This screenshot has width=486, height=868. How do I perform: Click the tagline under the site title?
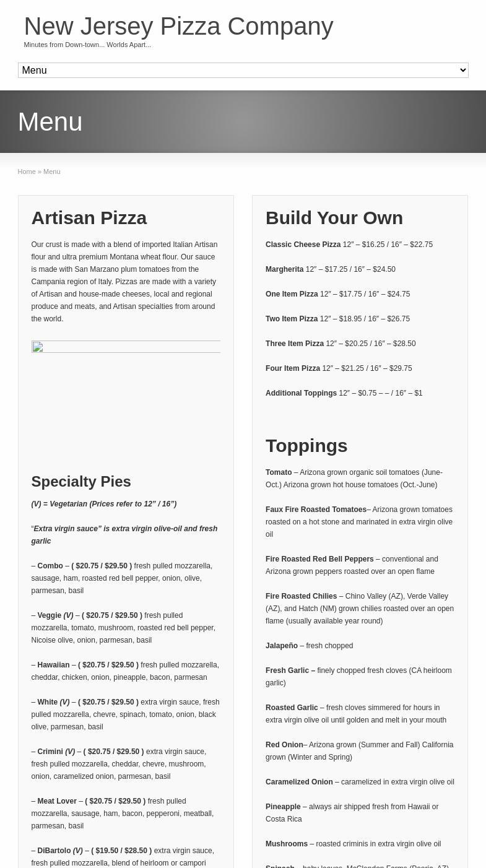point(87,45)
